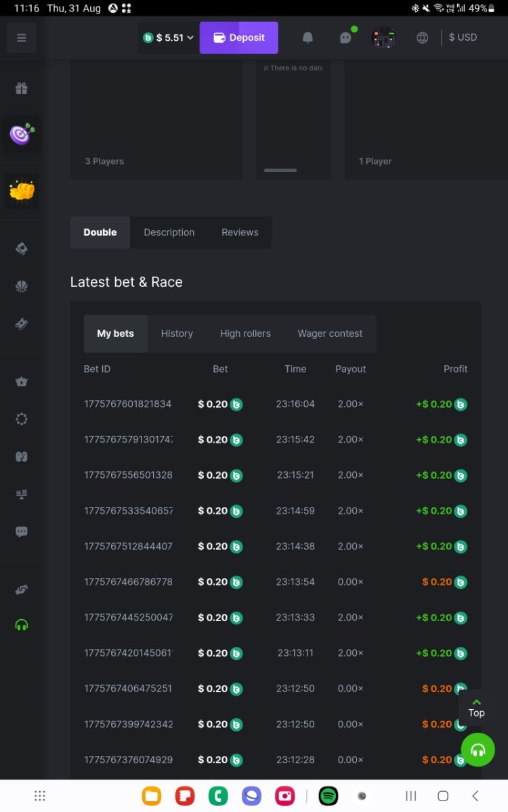Open the dartboard target icon in sidebar
Screen dimensions: 508x812
click(x=22, y=134)
